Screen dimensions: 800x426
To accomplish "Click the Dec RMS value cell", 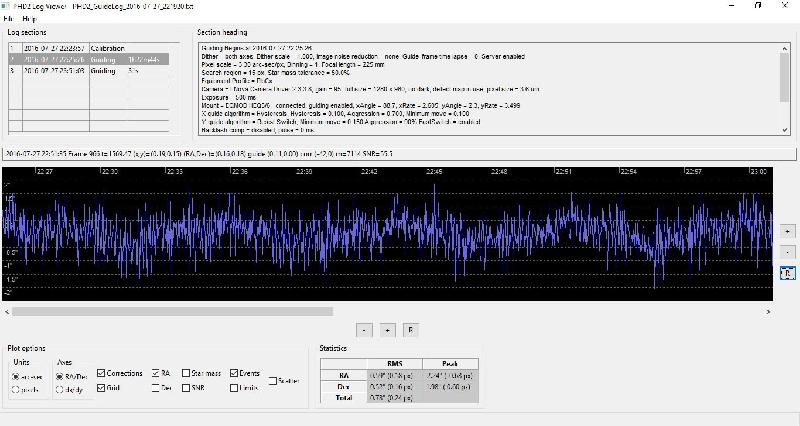I will (x=394, y=386).
